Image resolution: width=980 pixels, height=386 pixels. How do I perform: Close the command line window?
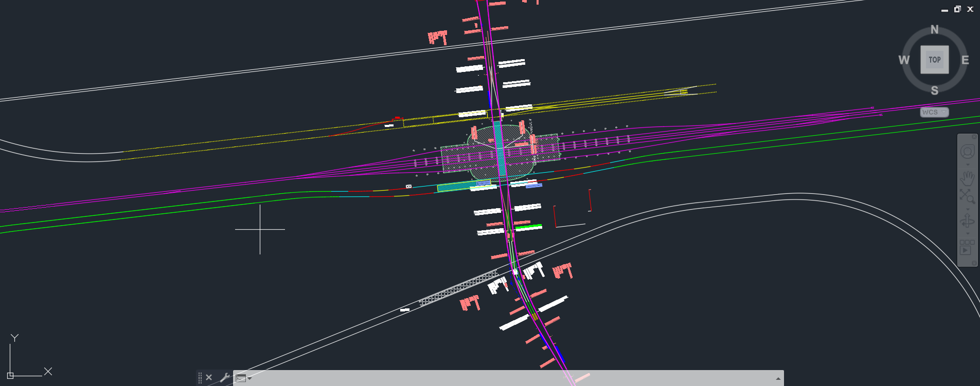click(209, 377)
